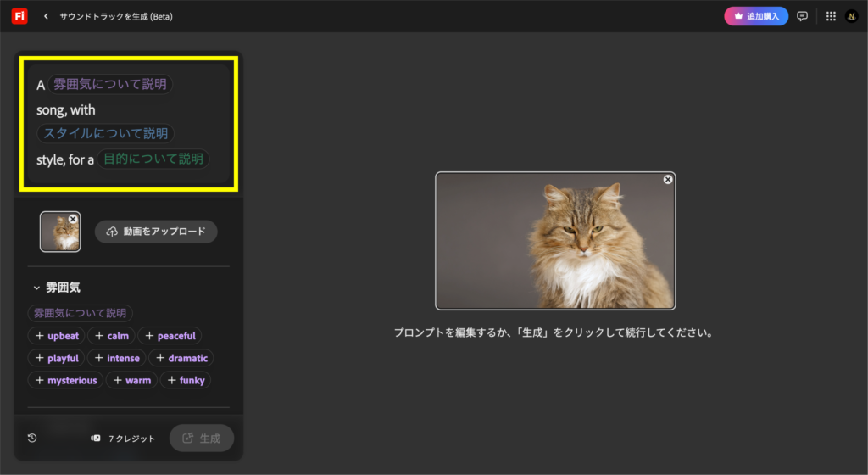Select the funky mood chip

pos(186,380)
